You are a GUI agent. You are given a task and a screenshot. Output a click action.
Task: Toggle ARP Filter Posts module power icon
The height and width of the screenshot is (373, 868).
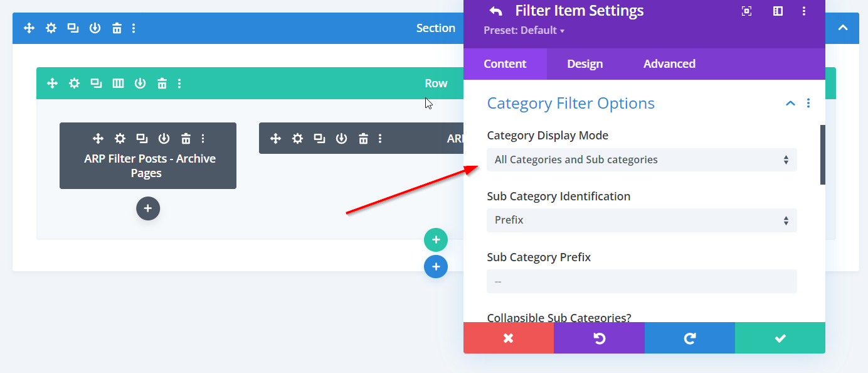coord(164,139)
